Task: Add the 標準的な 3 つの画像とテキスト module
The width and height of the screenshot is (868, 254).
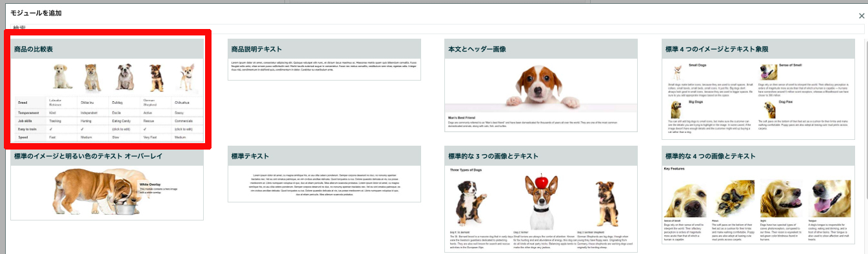Action: click(541, 200)
